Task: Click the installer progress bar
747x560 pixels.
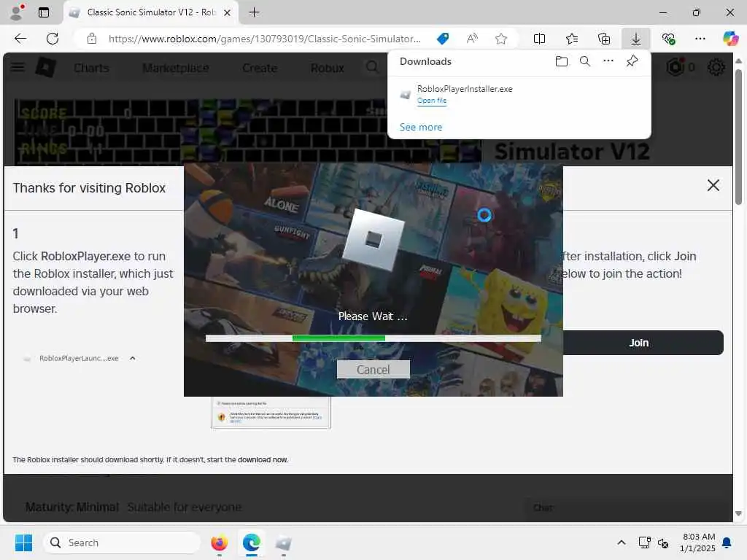Action: coord(373,338)
